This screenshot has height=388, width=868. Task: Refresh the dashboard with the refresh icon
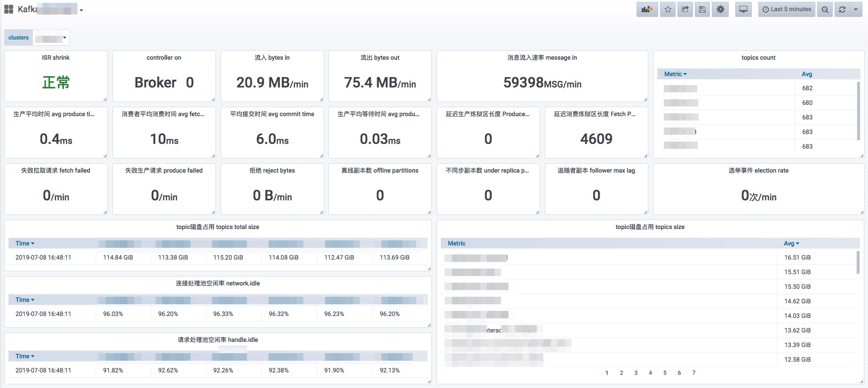coord(842,9)
